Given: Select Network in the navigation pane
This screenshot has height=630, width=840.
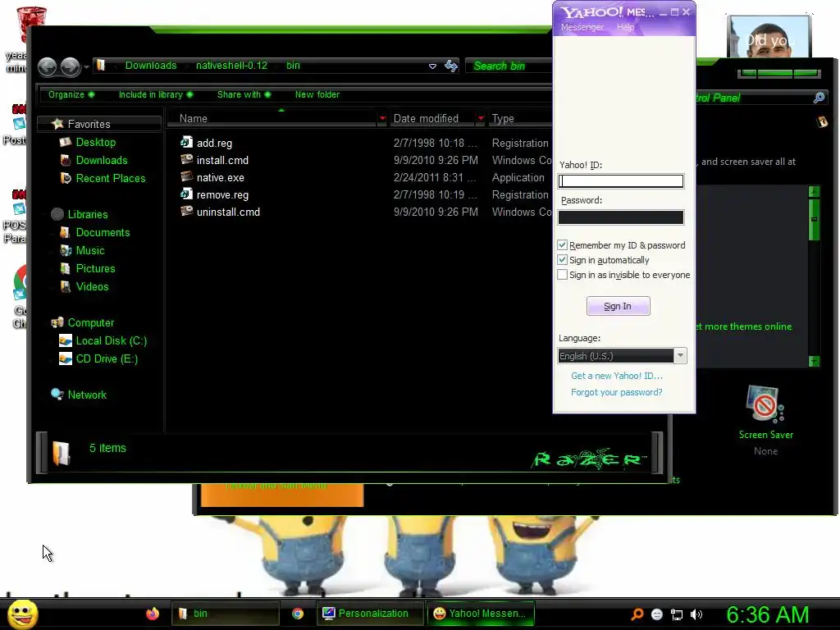Looking at the screenshot, I should (87, 395).
